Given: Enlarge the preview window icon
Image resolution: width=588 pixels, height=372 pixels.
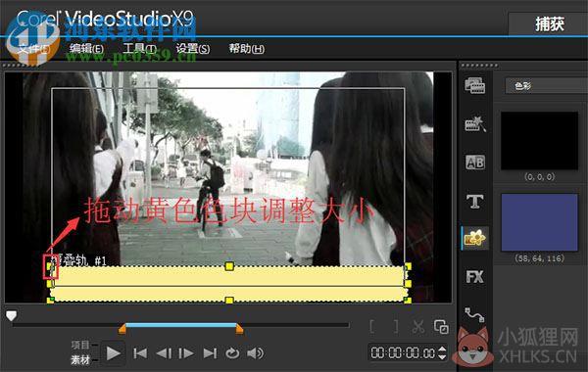Looking at the screenshot, I should point(441,327).
